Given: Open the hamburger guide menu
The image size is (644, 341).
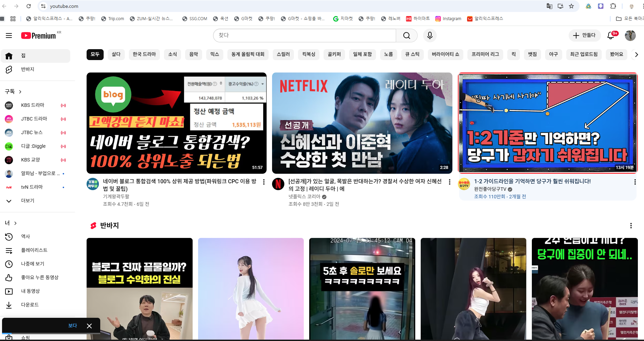Looking at the screenshot, I should coord(9,35).
